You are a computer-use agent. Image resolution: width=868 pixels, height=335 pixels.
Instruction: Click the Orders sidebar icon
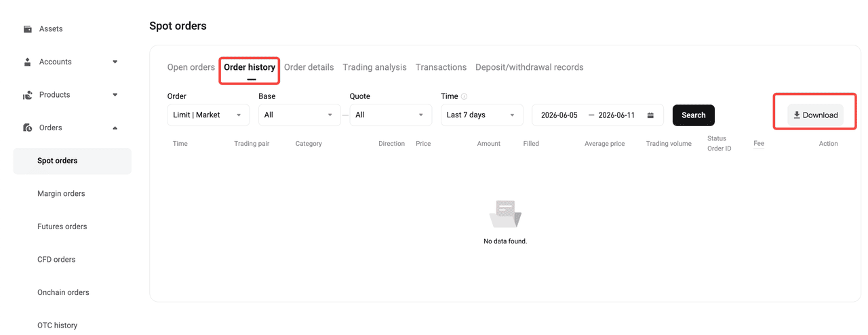click(x=28, y=127)
